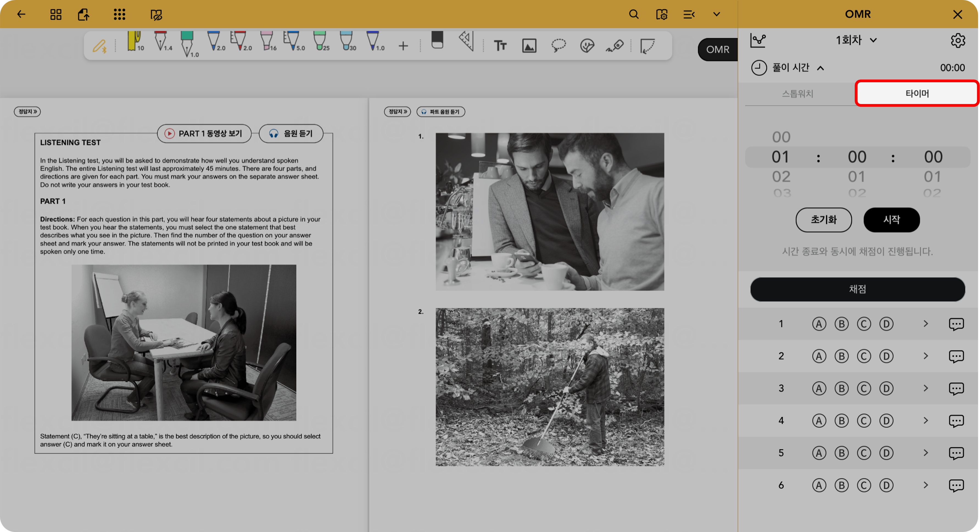The width and height of the screenshot is (980, 532).
Task: Switch to the 스톱워치 tab
Action: pyautogui.click(x=798, y=94)
